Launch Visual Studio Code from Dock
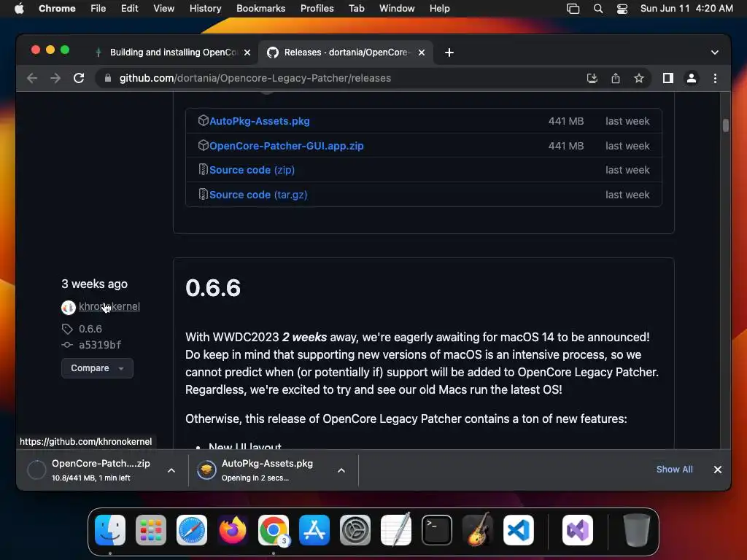The width and height of the screenshot is (747, 560). [519, 530]
